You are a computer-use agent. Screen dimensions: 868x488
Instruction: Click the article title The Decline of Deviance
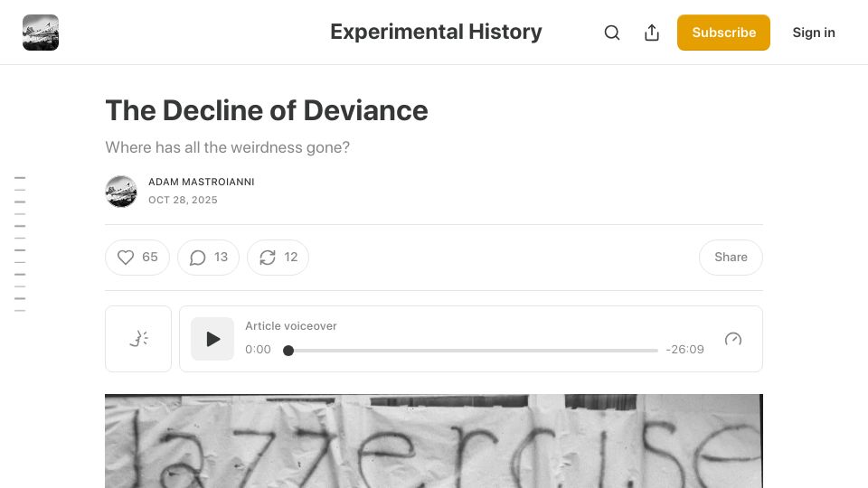266,110
